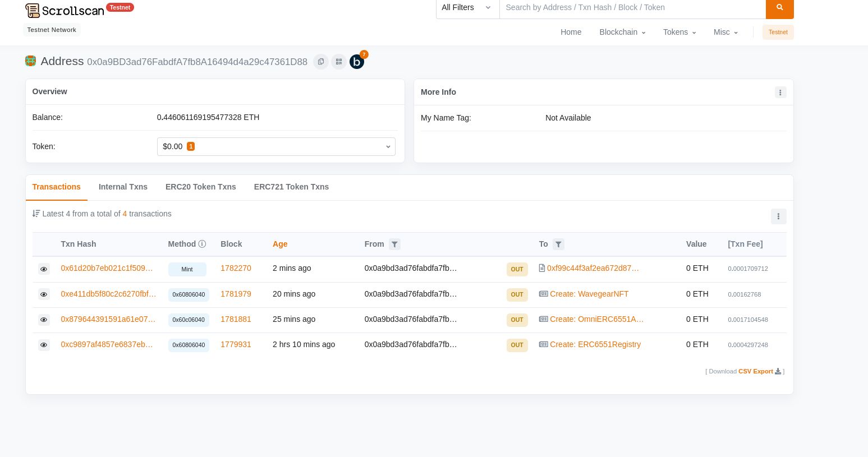Open More Info three-dot menu
This screenshot has height=457, width=868.
click(780, 93)
